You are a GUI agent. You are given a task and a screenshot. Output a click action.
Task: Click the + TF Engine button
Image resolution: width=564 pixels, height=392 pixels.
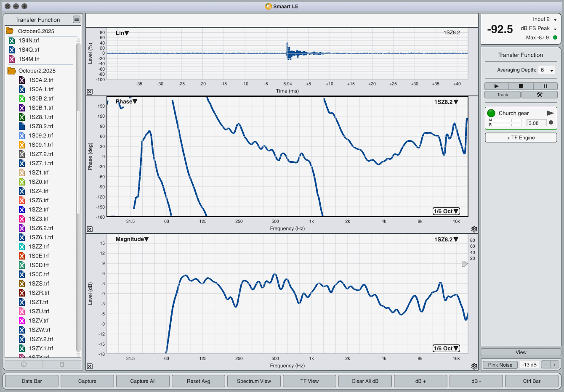[x=521, y=138]
